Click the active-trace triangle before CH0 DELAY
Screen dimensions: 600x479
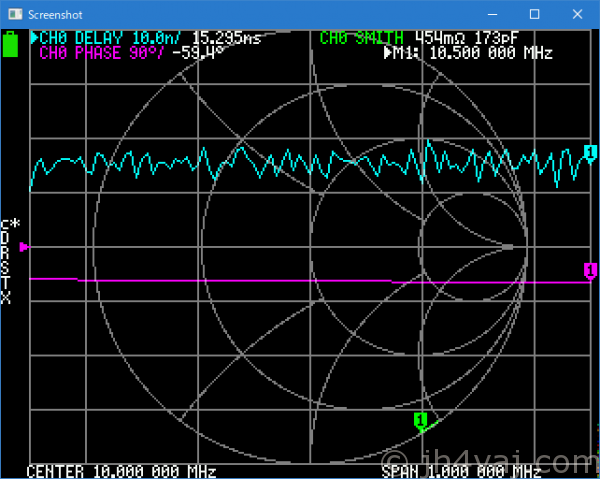tap(35, 38)
